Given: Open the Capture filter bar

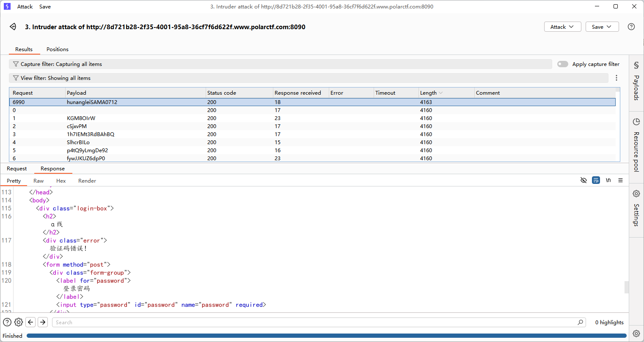Looking at the screenshot, I should point(280,64).
